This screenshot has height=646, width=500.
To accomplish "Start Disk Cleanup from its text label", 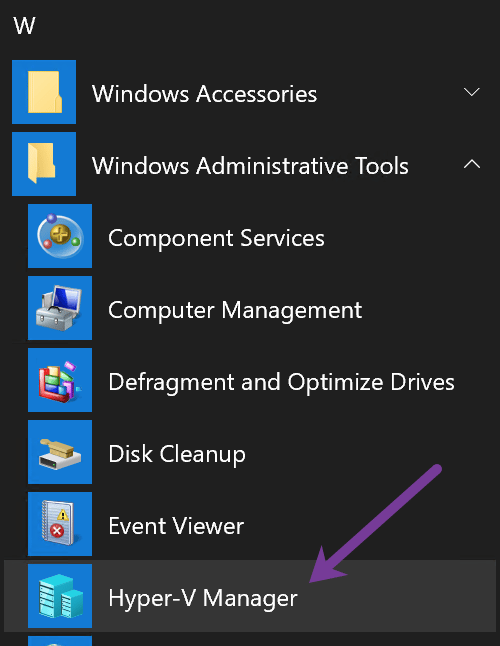I will click(x=177, y=454).
